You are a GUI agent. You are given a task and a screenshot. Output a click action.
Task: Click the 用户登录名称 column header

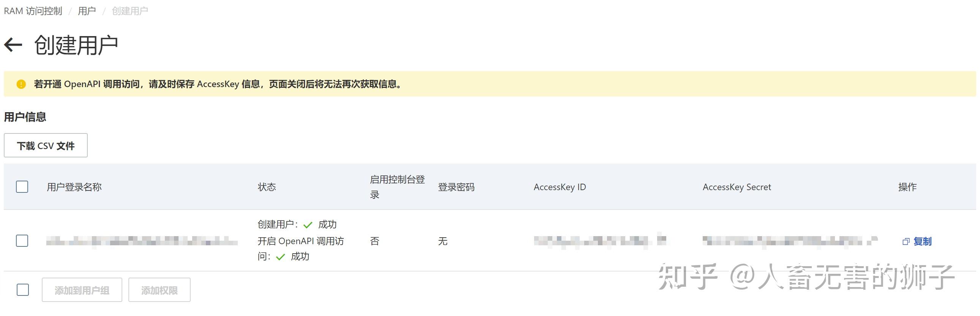point(74,187)
